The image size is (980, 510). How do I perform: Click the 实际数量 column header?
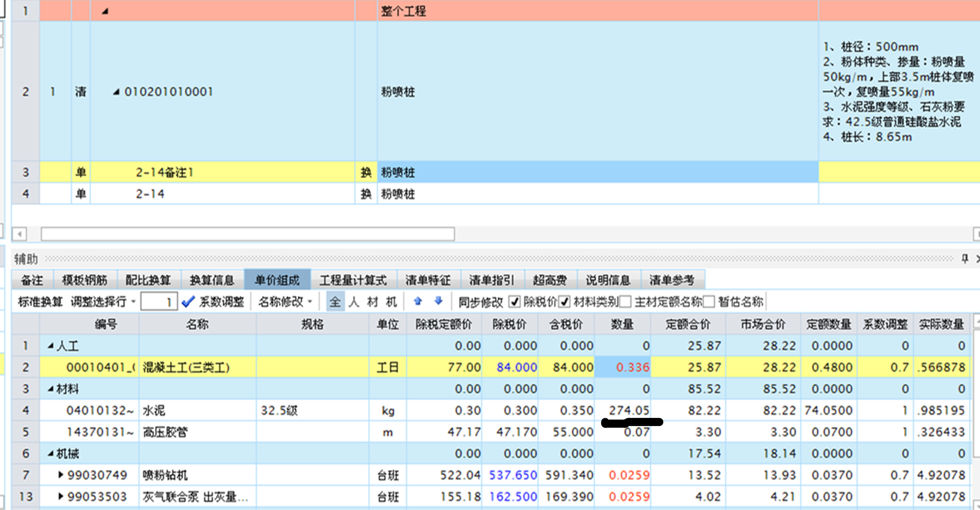tap(941, 324)
